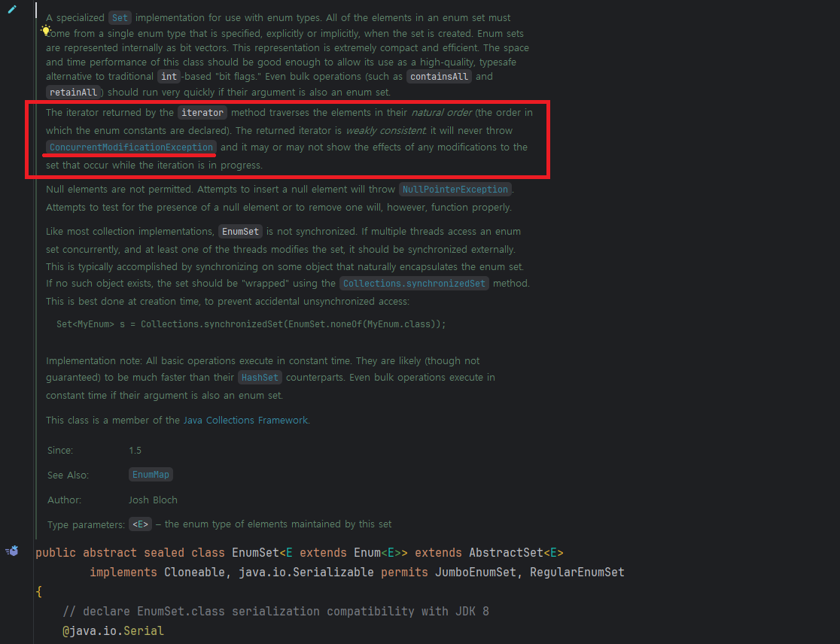This screenshot has width=840, height=644.
Task: Open the NullPointerException link
Action: pos(456,190)
